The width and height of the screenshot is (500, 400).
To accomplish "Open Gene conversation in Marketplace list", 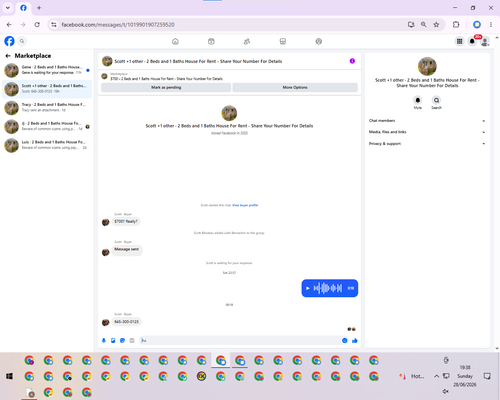I will pyautogui.click(x=47, y=70).
